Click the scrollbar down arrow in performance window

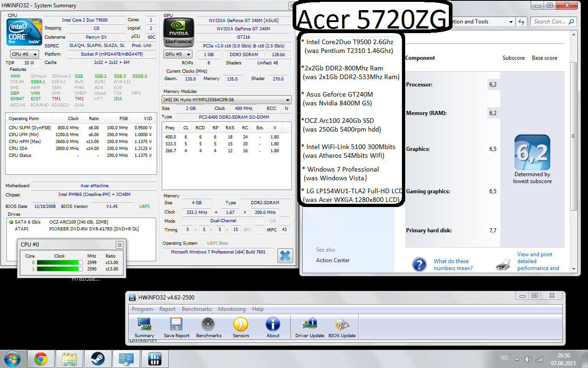tap(573, 269)
